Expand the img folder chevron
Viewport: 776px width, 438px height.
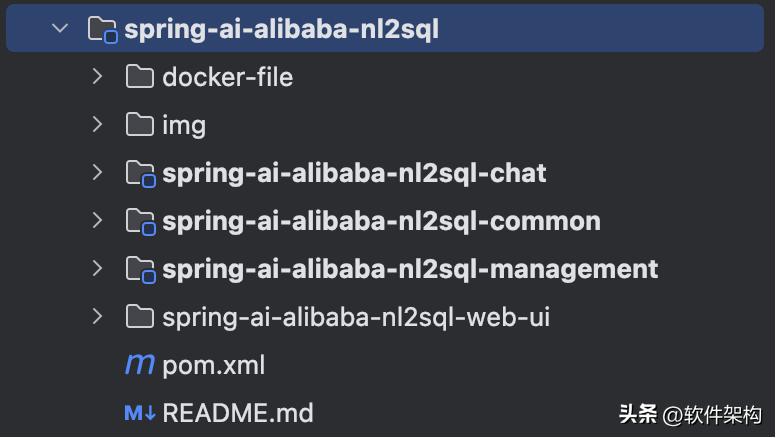(x=97, y=124)
